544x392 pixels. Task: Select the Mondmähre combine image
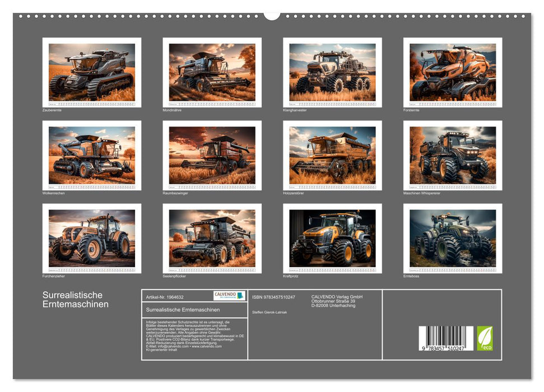[x=212, y=72]
